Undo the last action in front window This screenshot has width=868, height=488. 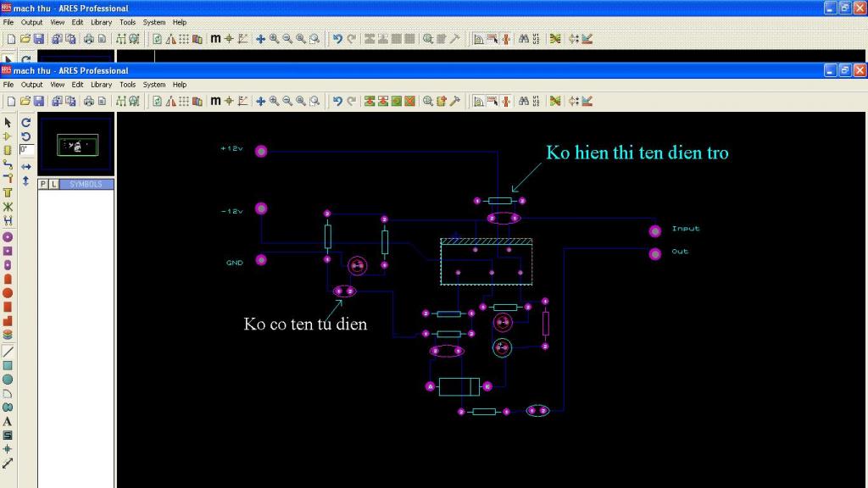(337, 101)
